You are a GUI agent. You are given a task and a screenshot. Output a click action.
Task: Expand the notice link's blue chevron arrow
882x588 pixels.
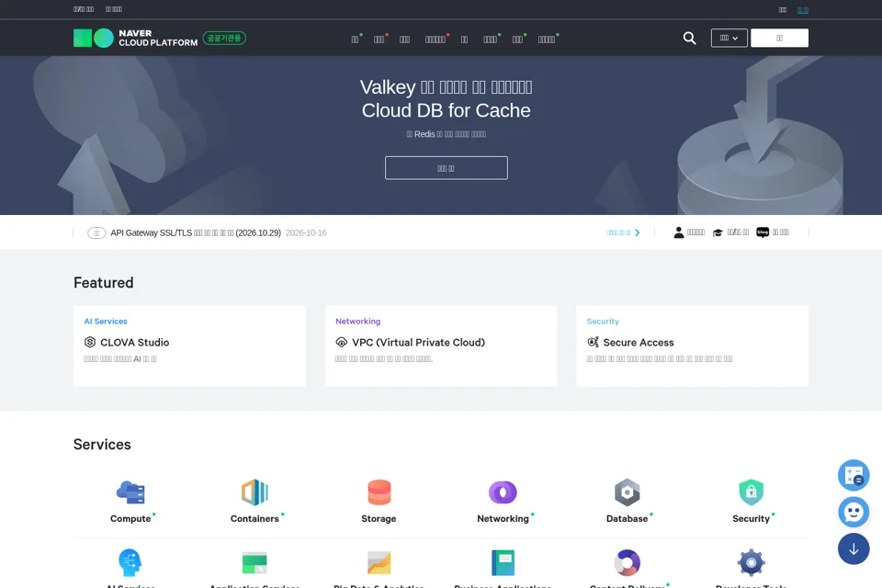[638, 232]
